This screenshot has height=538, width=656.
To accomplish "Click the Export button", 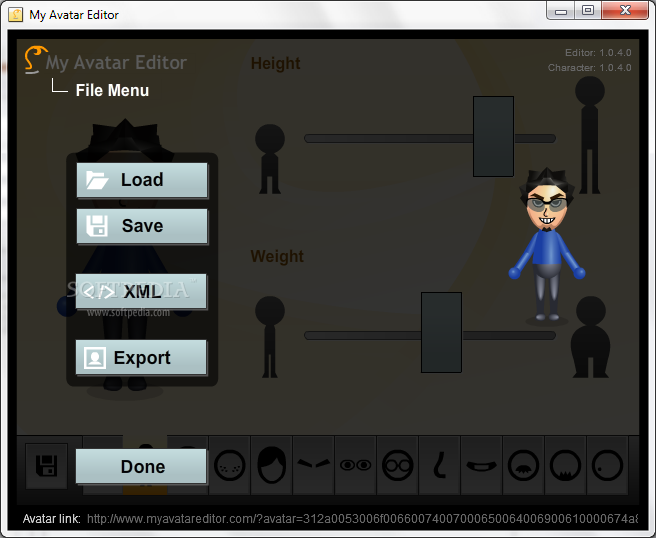I will 141,357.
